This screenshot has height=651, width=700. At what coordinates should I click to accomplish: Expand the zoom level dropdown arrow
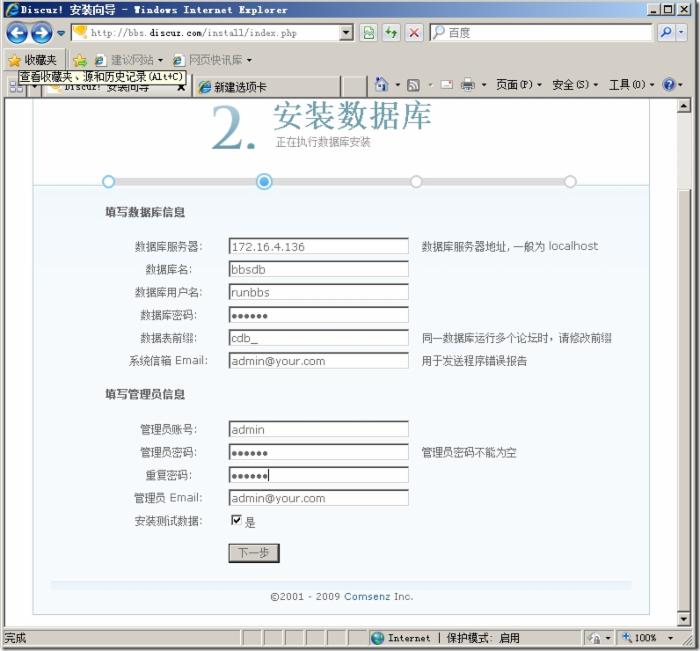tap(670, 638)
